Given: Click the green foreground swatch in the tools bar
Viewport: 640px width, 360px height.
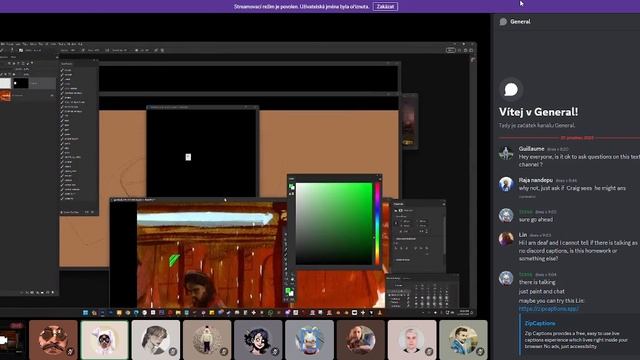Looking at the screenshot, I should click(x=288, y=291).
